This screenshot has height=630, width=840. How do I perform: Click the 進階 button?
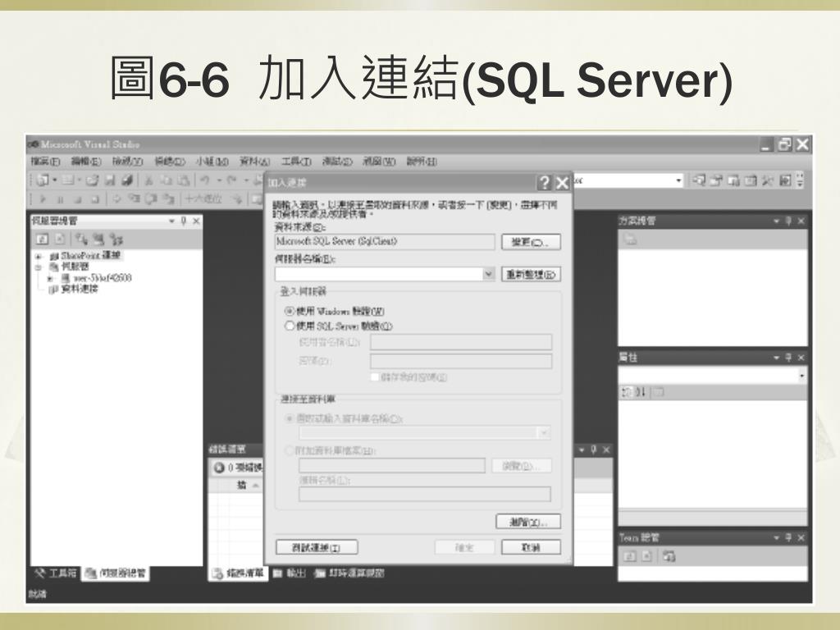528,522
